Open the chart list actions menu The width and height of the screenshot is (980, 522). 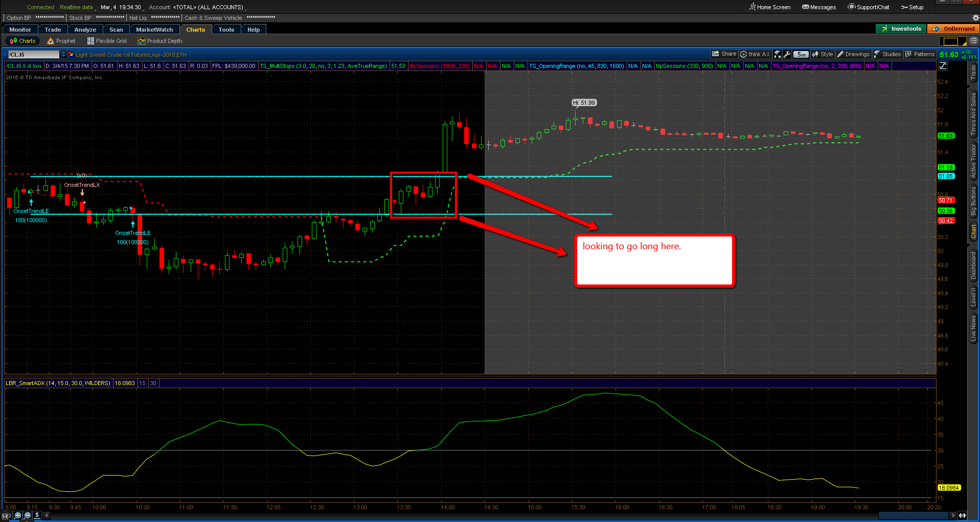coord(973,41)
